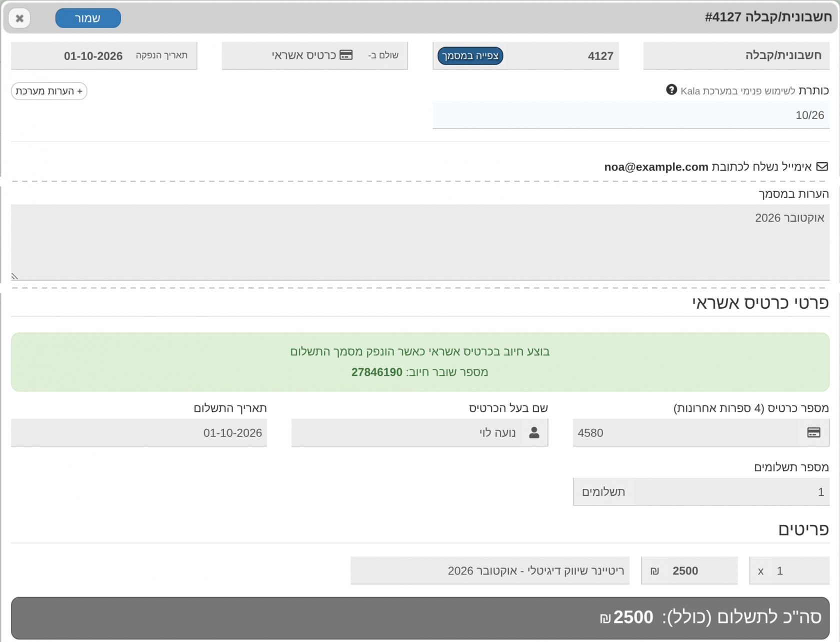Click the צפייה במסמך view document button

(x=470, y=56)
